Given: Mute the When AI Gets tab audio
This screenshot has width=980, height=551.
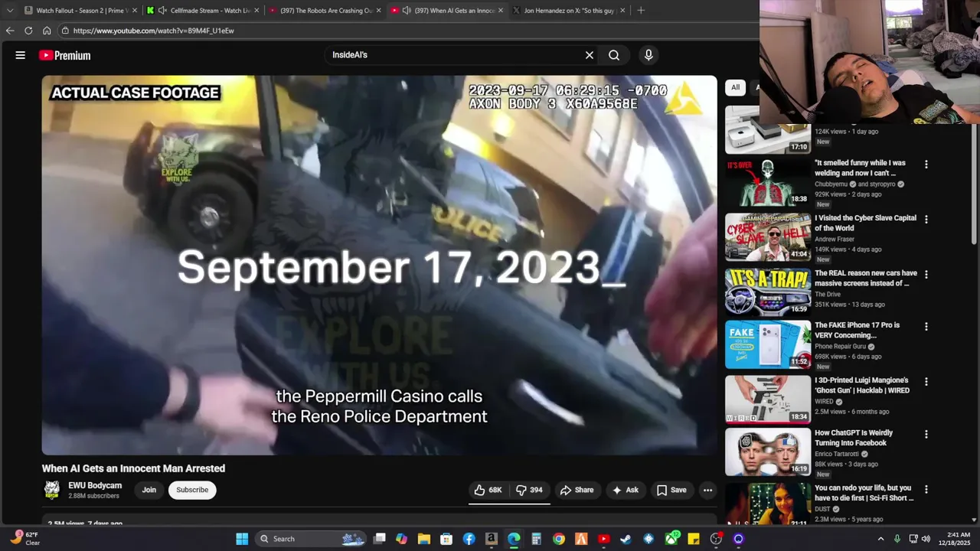Looking at the screenshot, I should click(407, 10).
